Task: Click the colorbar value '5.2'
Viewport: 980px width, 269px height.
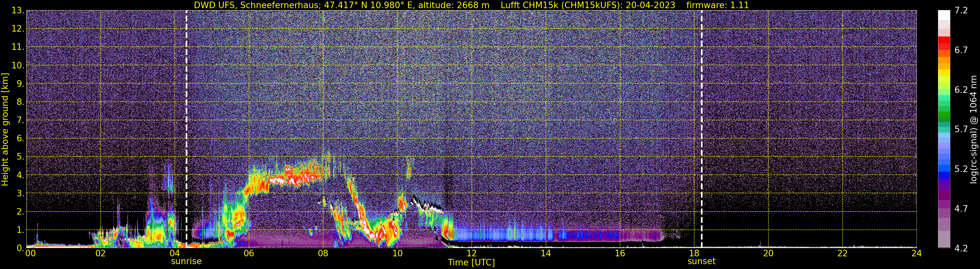Action: click(961, 169)
